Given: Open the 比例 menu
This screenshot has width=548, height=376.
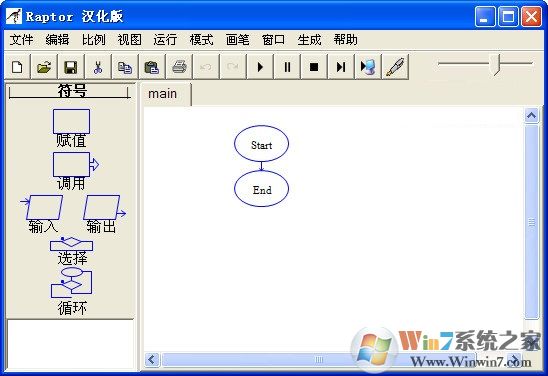Looking at the screenshot, I should [94, 39].
